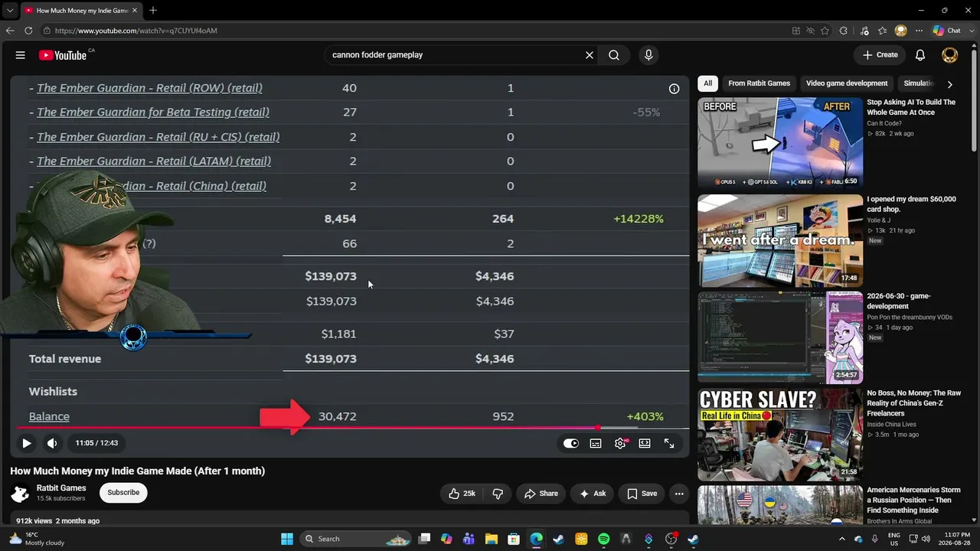Open the Windows Start menu

pyautogui.click(x=287, y=539)
